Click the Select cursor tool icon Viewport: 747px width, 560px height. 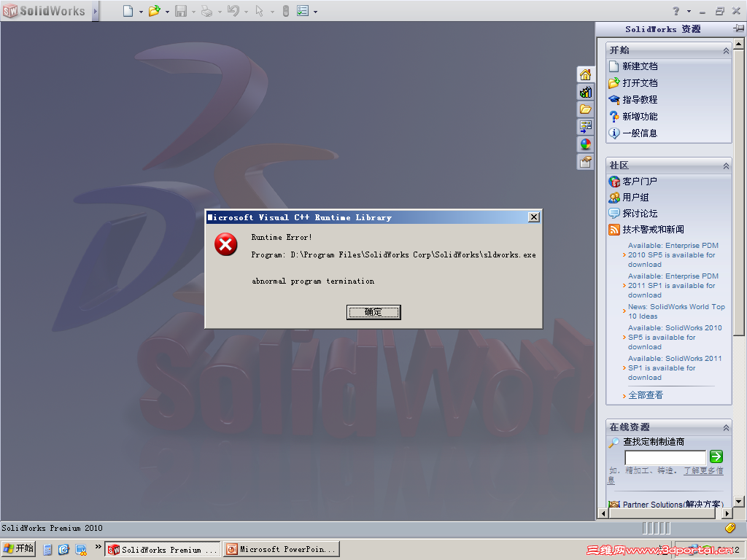[259, 10]
